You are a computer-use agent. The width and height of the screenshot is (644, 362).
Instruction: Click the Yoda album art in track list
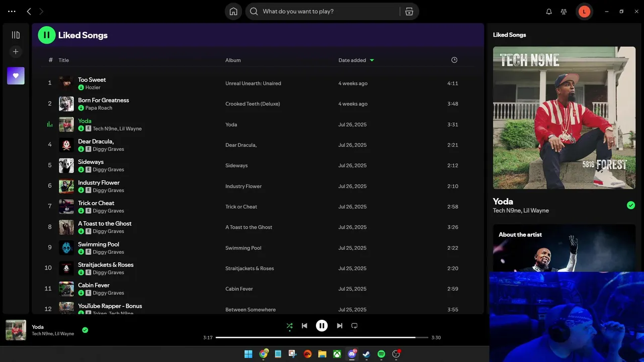[66, 124]
